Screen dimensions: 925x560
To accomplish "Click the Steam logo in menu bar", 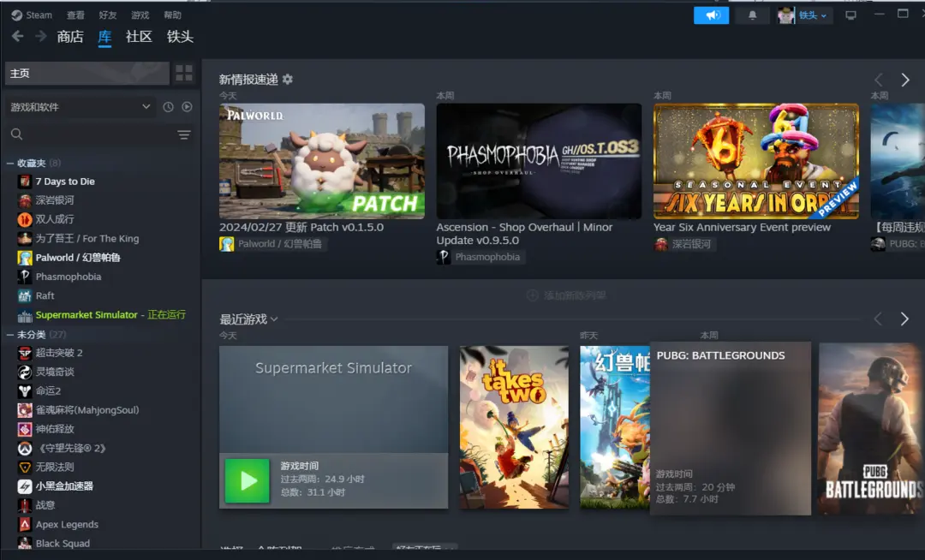I will pos(16,15).
